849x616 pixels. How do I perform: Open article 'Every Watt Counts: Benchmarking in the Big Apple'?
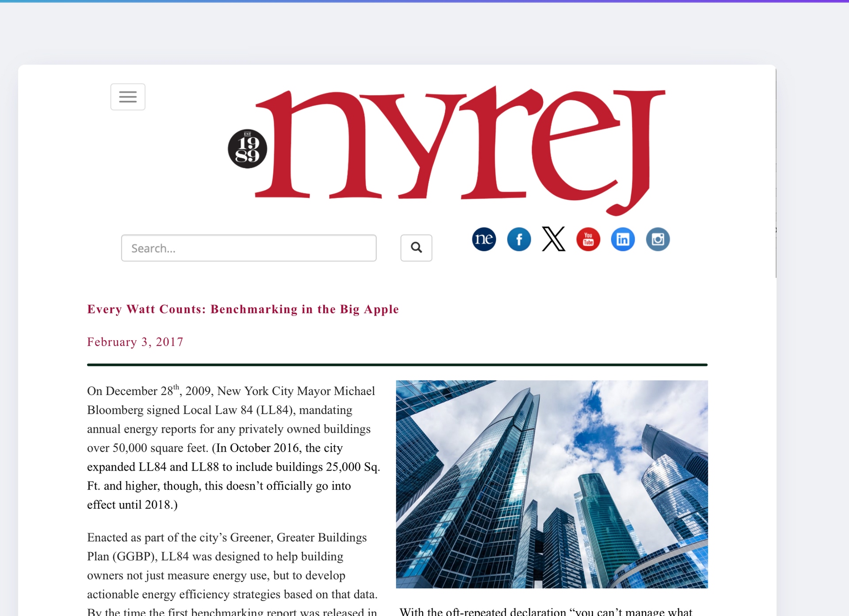[x=243, y=309]
